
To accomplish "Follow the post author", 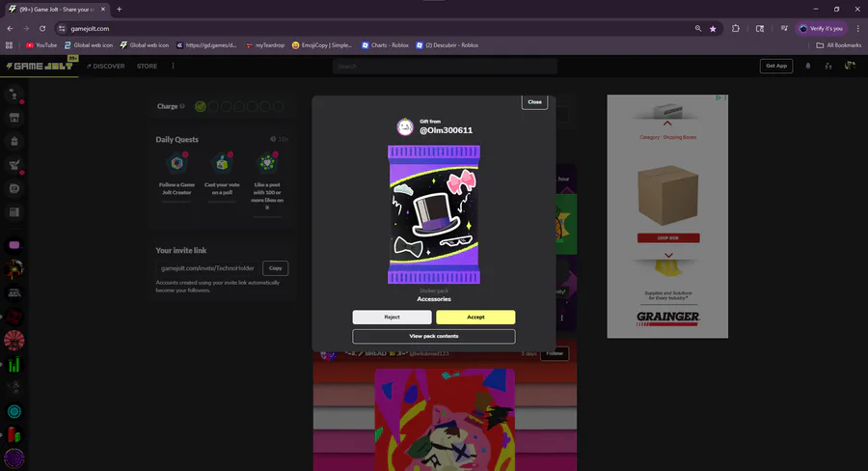I will click(555, 353).
